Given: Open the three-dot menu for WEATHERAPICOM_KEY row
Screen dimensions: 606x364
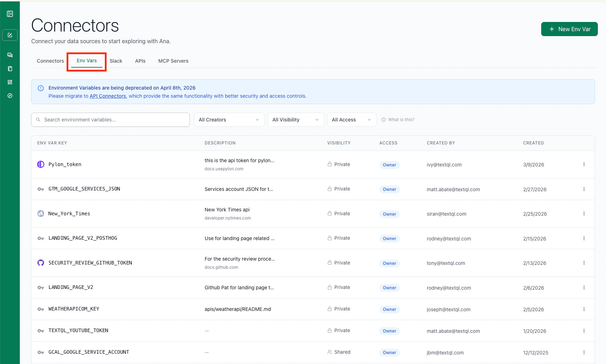Looking at the screenshot, I should [x=584, y=309].
